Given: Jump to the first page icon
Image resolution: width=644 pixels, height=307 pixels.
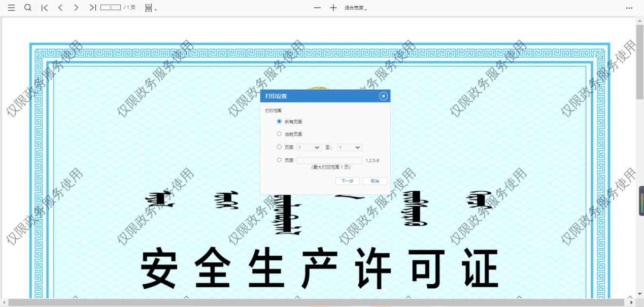Looking at the screenshot, I should click(44, 8).
